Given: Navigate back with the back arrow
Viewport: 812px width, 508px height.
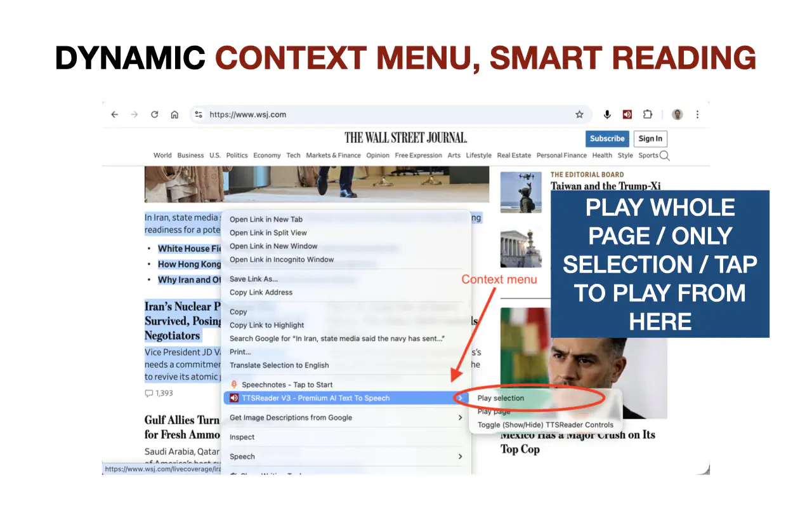Looking at the screenshot, I should point(114,114).
